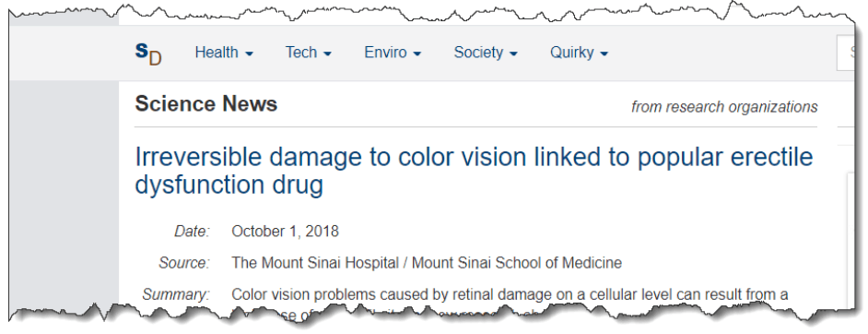The image size is (868, 334).
Task: Click the italic Date label
Action: tap(192, 231)
